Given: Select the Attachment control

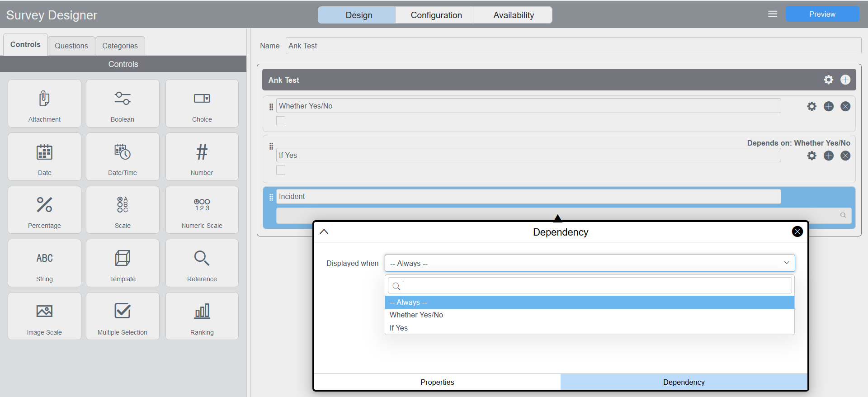Looking at the screenshot, I should [x=44, y=104].
